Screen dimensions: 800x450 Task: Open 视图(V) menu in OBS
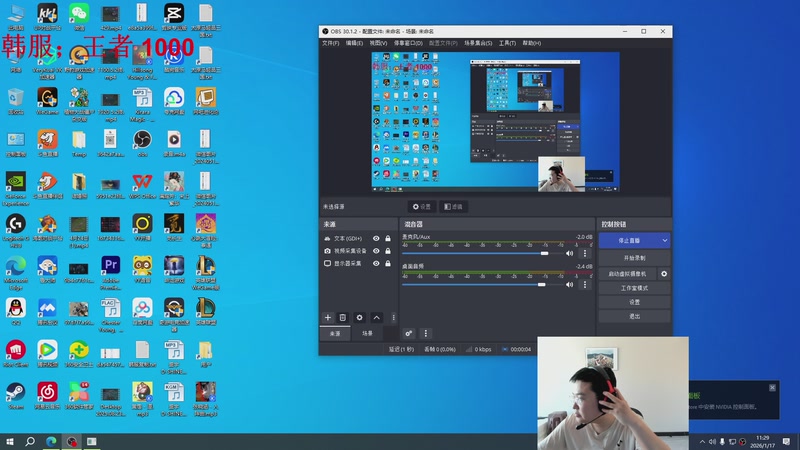coord(378,43)
